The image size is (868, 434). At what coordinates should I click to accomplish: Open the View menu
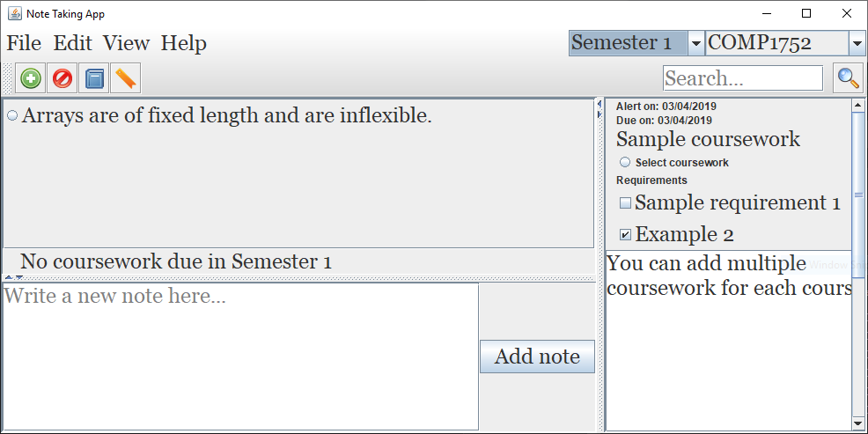[x=126, y=43]
